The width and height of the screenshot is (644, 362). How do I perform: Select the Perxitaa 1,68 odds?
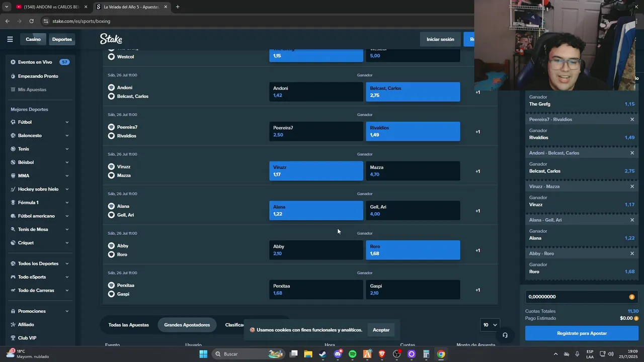click(x=316, y=290)
